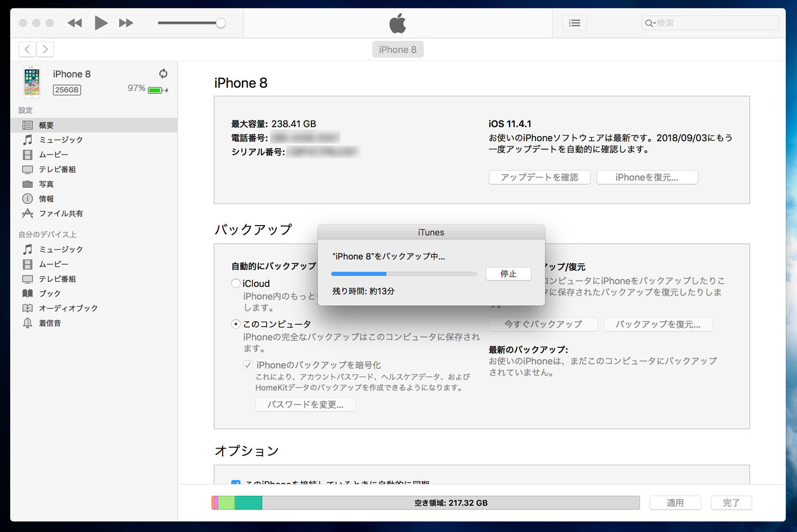The image size is (797, 532).
Task: Click the fast-forward playback button
Action: click(x=126, y=23)
